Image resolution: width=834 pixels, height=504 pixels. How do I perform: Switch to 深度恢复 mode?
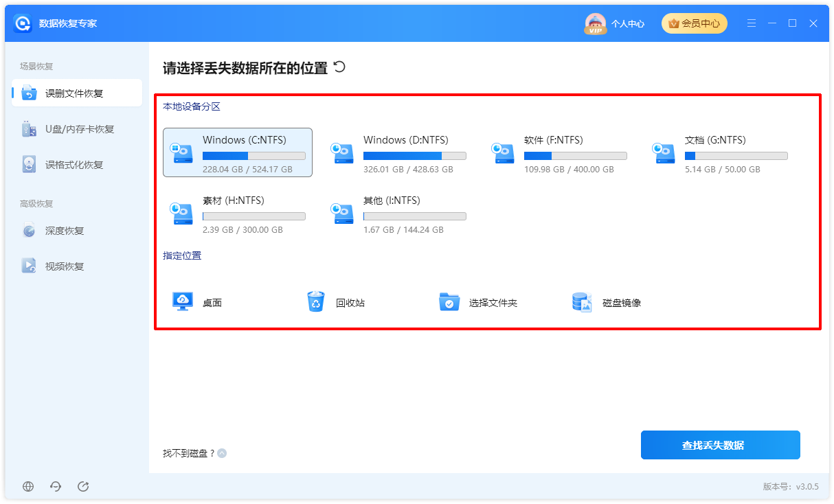click(x=77, y=231)
